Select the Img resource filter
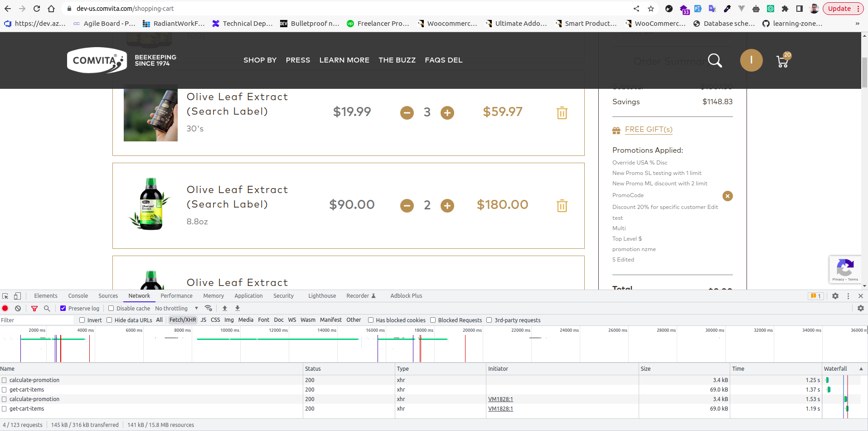The width and height of the screenshot is (868, 431). pos(229,320)
